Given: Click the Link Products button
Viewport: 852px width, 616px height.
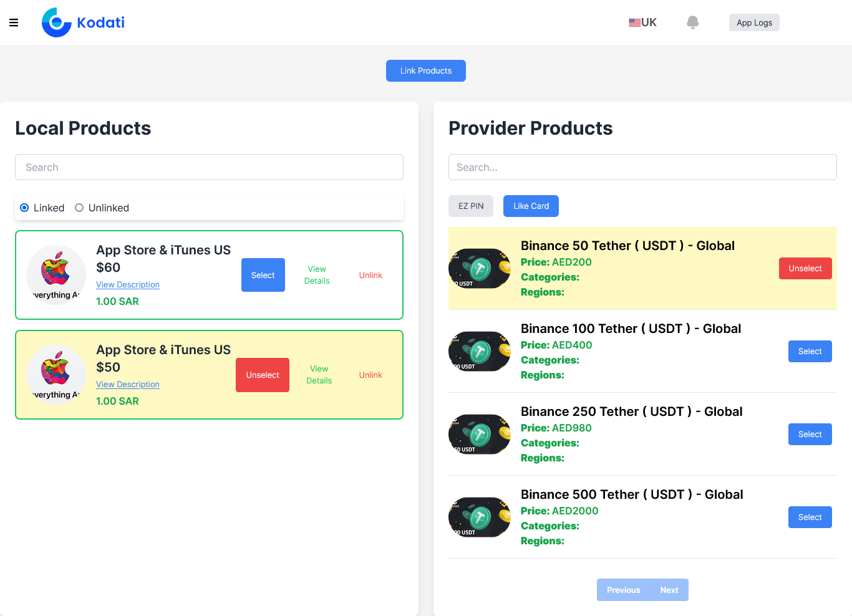Looking at the screenshot, I should 426,70.
